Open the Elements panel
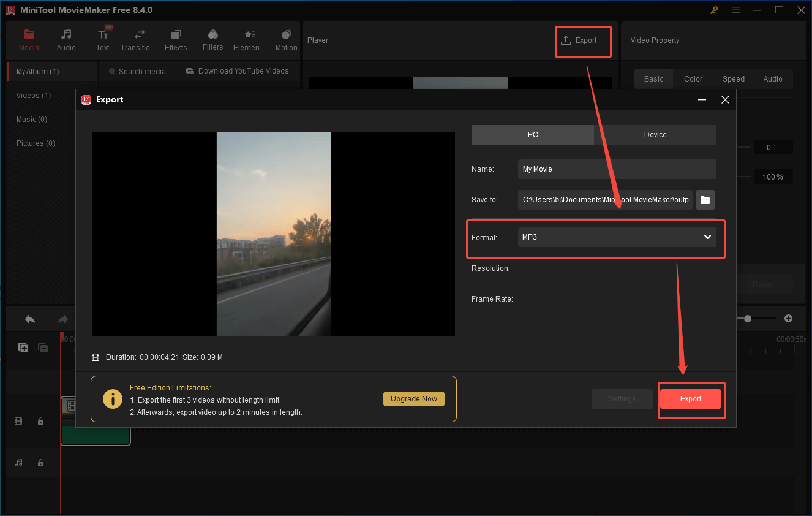 (247, 40)
